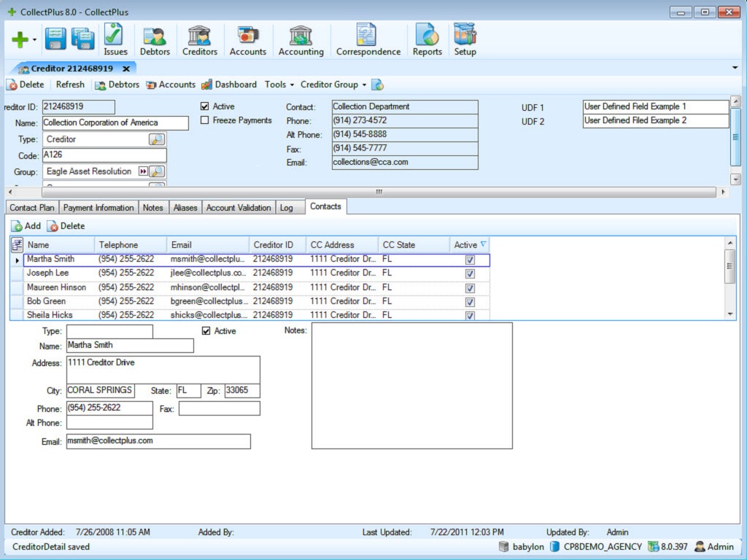Uncheck Active for Joseph Lee row
The image size is (747, 560).
click(470, 273)
